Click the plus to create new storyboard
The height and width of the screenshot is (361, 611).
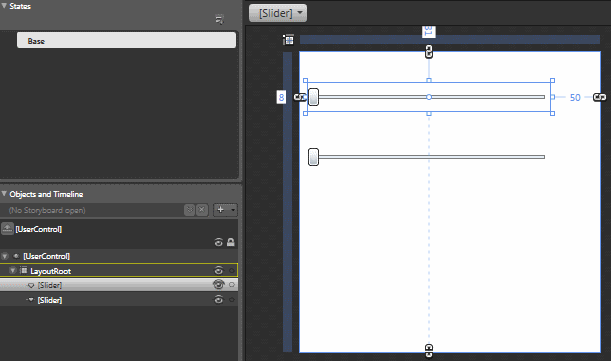[221, 210]
